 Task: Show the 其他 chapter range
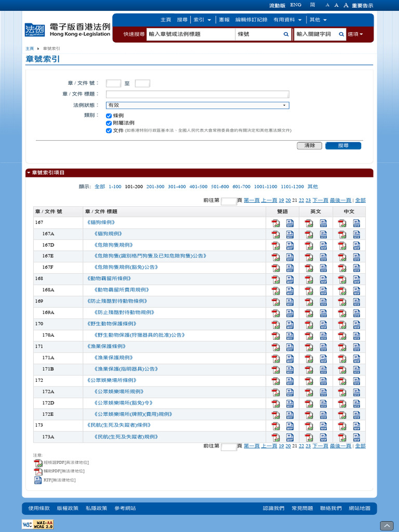pos(312,187)
